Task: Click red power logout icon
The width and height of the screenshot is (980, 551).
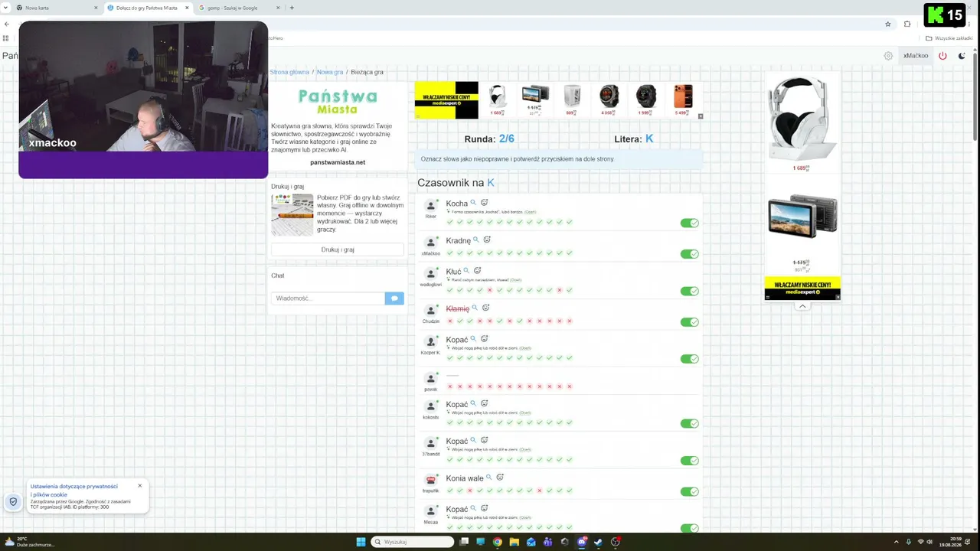Action: pos(942,56)
